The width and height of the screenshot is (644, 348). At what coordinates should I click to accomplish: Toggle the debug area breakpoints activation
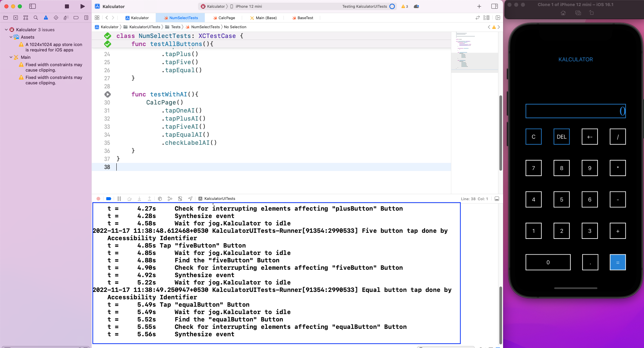(109, 199)
